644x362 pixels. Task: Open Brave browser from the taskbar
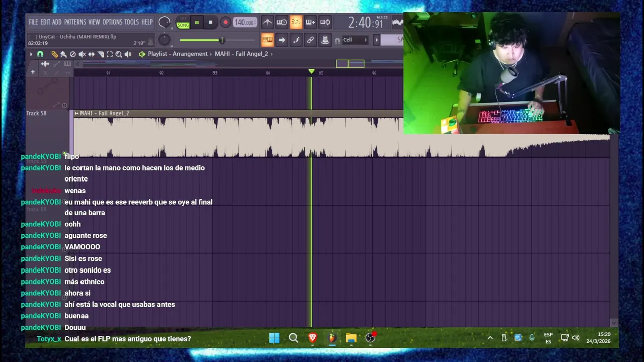pyautogui.click(x=312, y=338)
